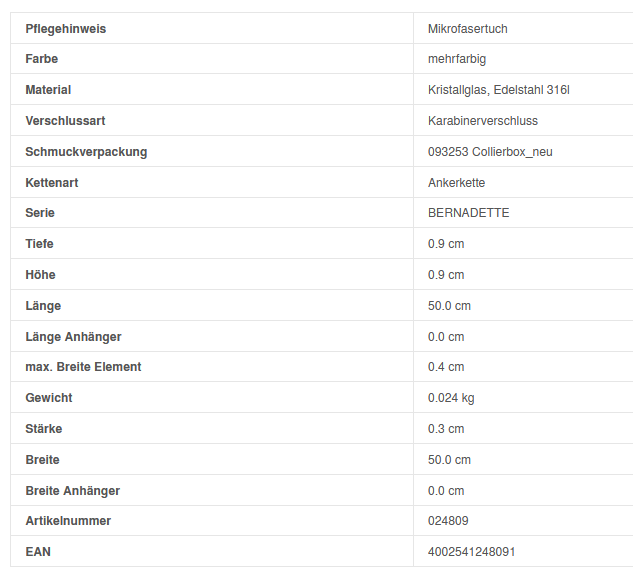The image size is (633, 574).
Task: Click the Tiefe row label
Action: [39, 244]
